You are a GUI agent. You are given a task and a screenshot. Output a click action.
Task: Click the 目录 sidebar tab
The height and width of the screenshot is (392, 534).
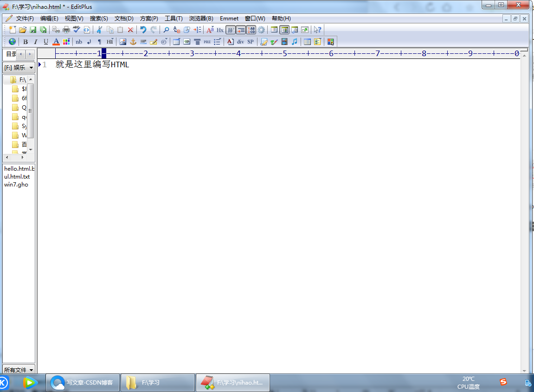point(11,54)
